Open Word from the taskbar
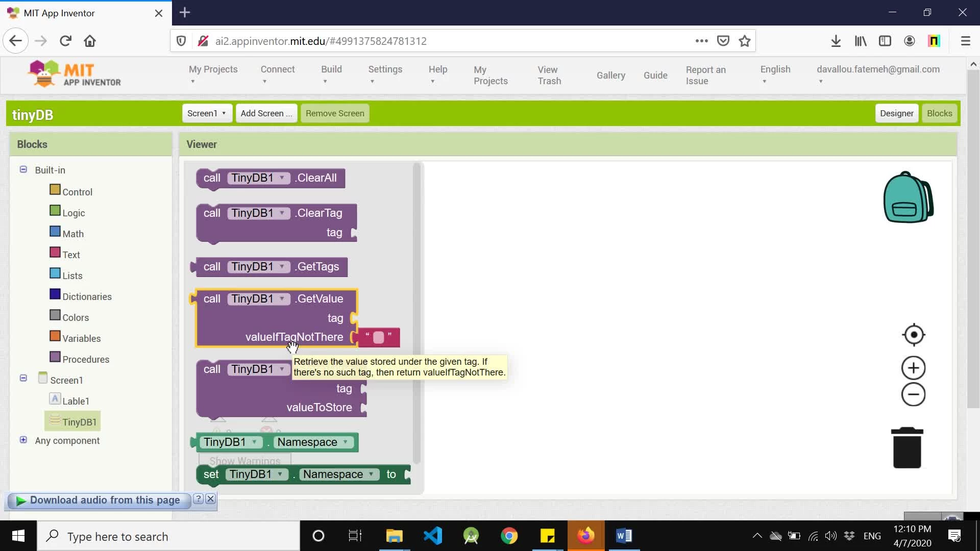The width and height of the screenshot is (980, 551). pyautogui.click(x=624, y=536)
